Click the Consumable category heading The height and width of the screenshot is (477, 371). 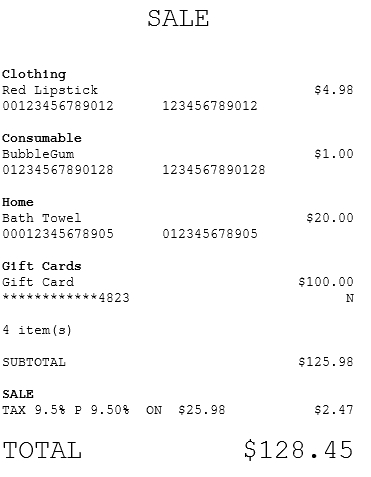pyautogui.click(x=42, y=138)
